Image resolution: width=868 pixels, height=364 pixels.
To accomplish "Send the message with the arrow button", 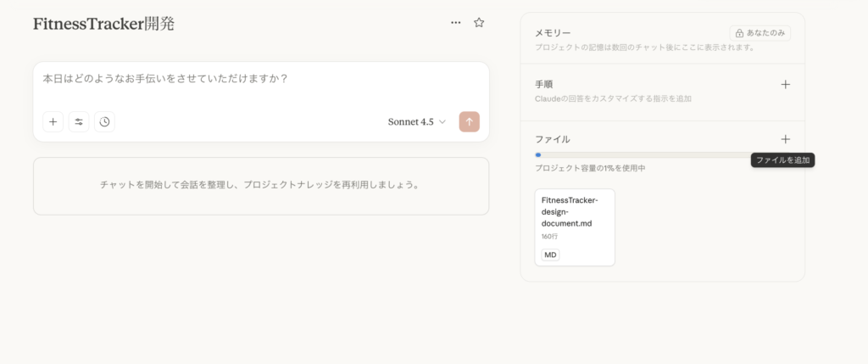I will coord(470,122).
